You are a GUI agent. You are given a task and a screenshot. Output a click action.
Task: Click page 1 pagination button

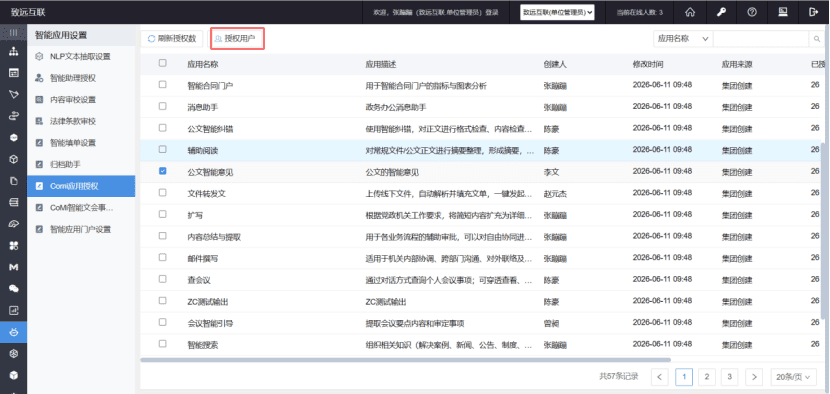pos(684,377)
